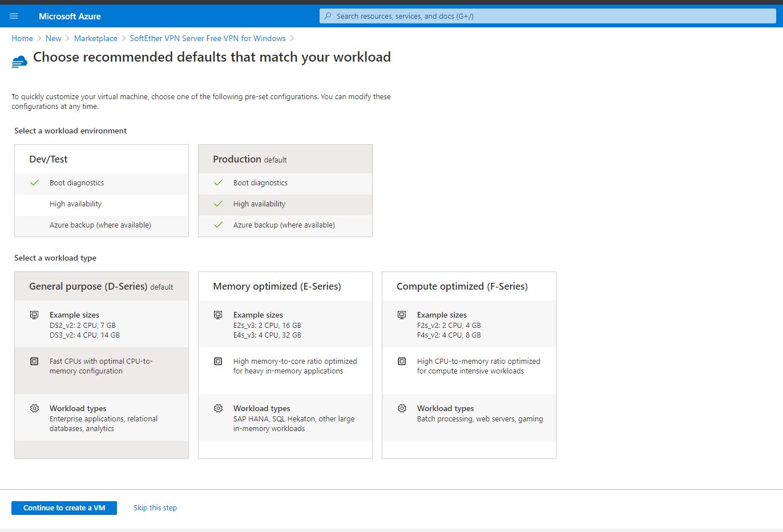Open SoftEther VPN Server breadcrumb link
This screenshot has height=532, width=783.
click(208, 38)
